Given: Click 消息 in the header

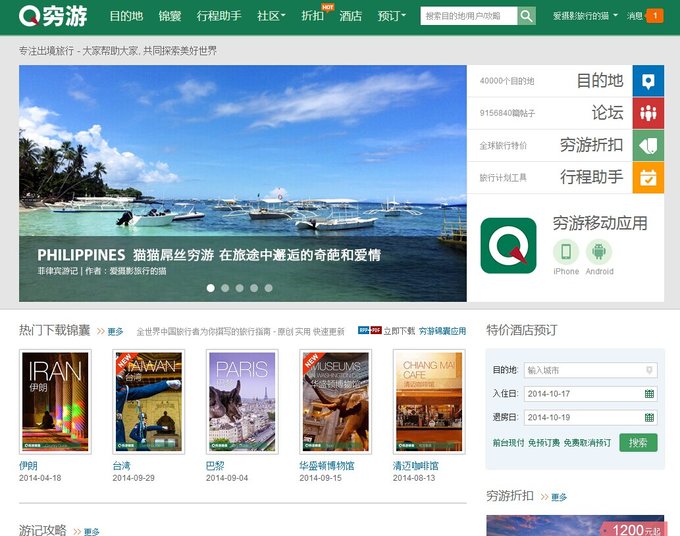Looking at the screenshot, I should coord(634,16).
